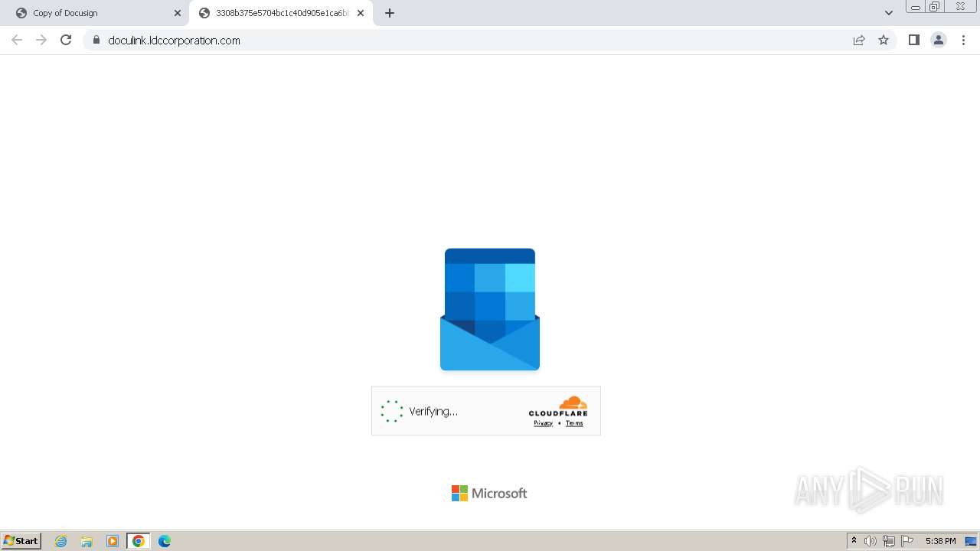This screenshot has height=551, width=980.
Task: View site info via padlock icon
Action: click(96, 40)
